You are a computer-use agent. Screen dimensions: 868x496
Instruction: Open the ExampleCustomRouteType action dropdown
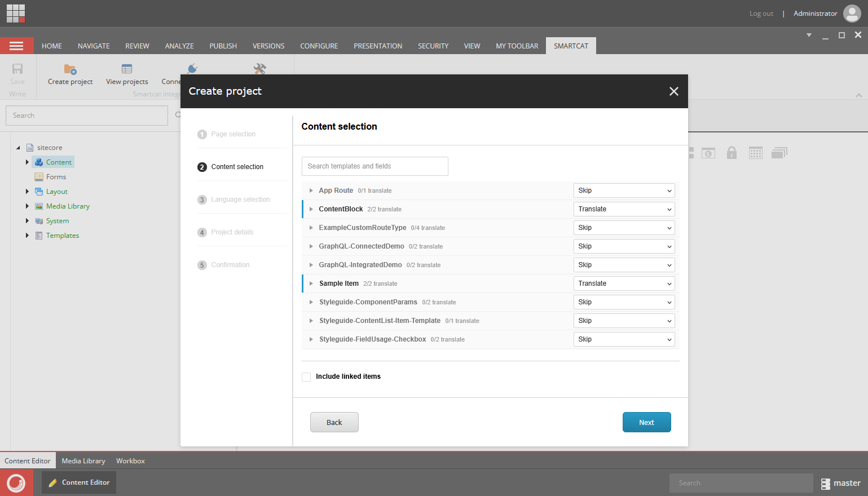[624, 228]
